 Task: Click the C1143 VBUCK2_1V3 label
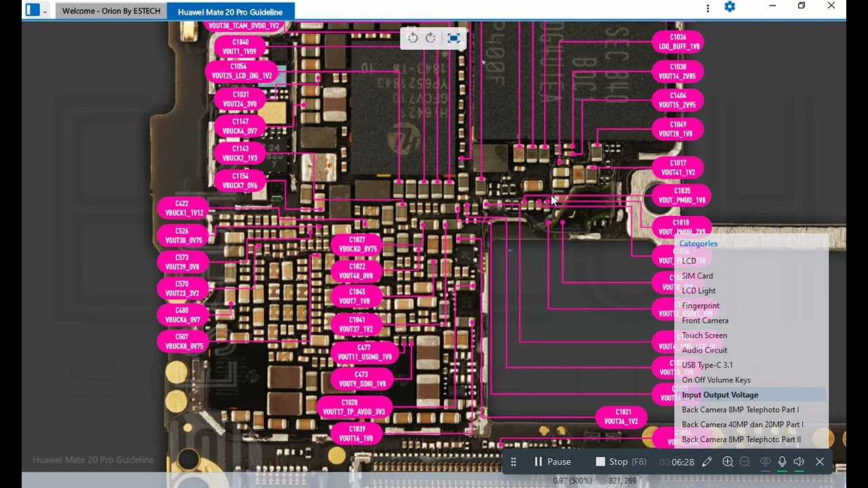(240, 153)
